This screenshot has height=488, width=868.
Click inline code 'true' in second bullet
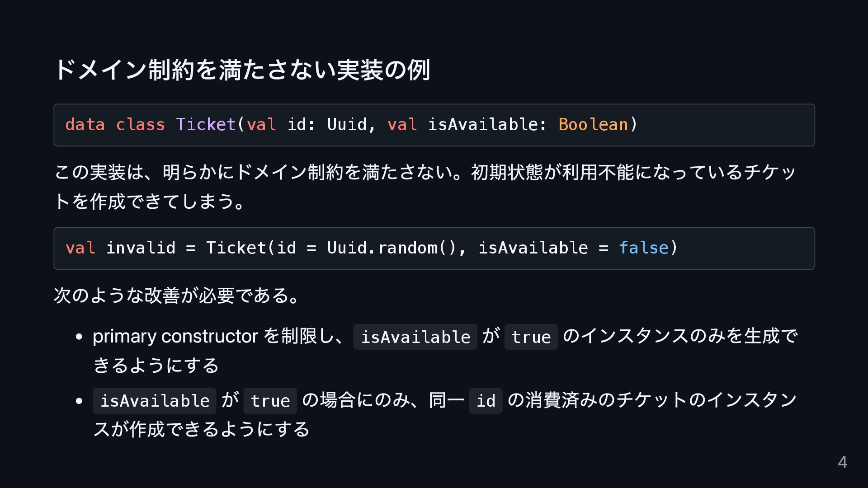coord(270,401)
